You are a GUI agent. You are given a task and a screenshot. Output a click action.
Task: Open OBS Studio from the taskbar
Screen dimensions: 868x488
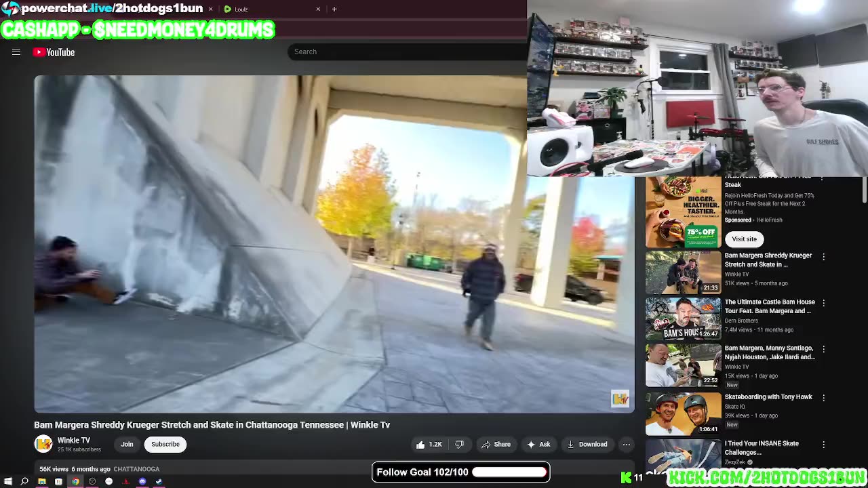92,481
